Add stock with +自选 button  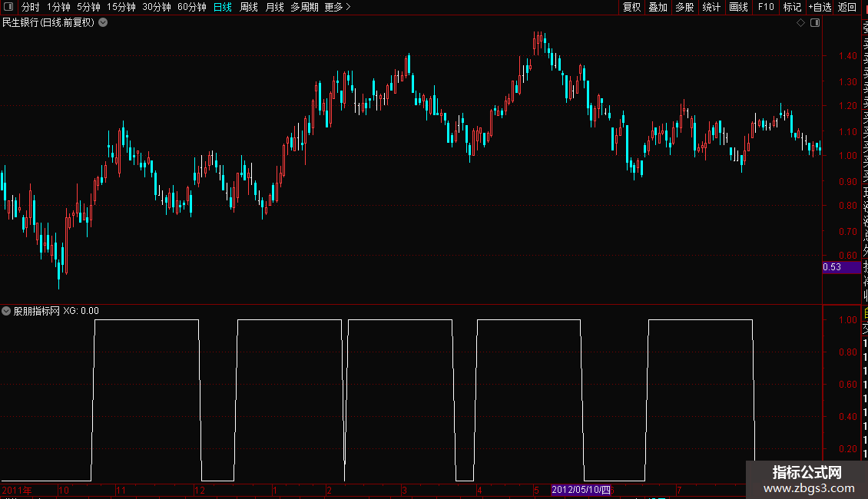click(x=820, y=7)
